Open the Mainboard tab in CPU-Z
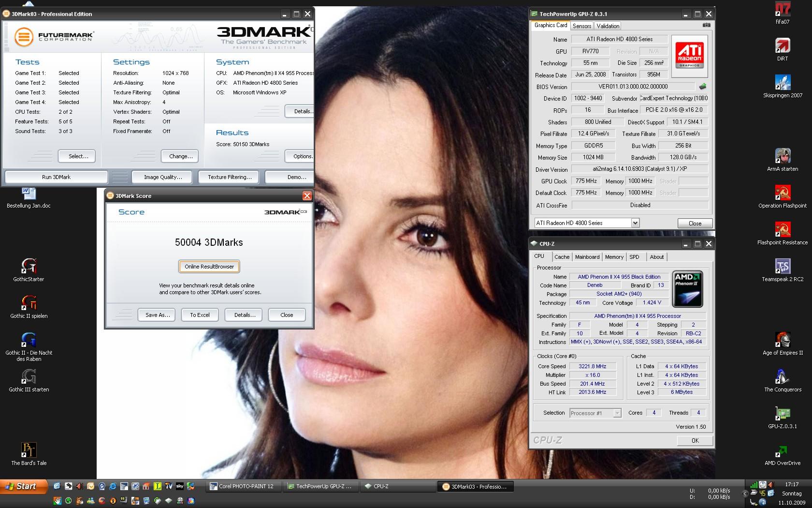The height and width of the screenshot is (508, 812). (587, 257)
